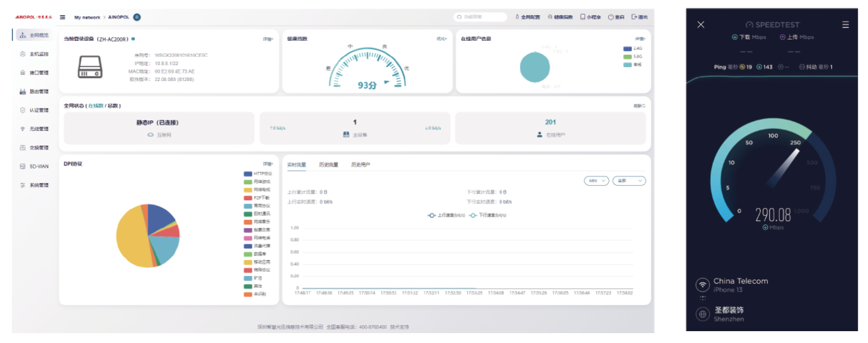
Task: Open 无线管理 via its Wi-Fi icon
Action: coord(23,129)
